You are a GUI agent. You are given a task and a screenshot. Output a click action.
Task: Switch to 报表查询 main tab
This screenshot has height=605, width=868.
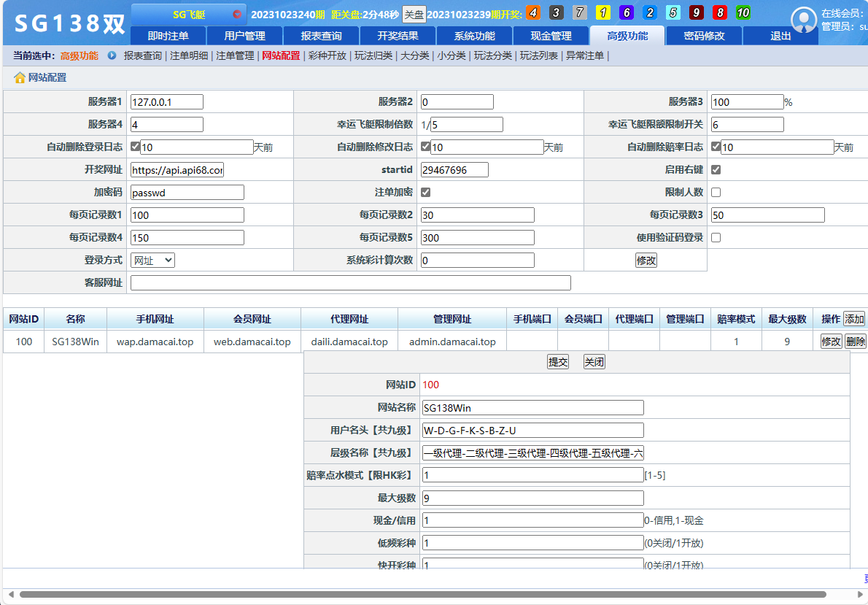321,36
